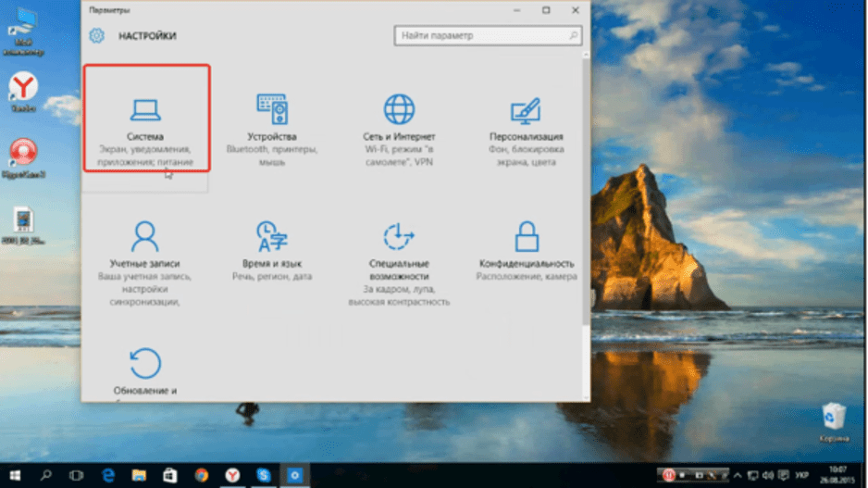Select the Yandex desktop shortcut
Screen dimensions: 868x488
click(23, 92)
